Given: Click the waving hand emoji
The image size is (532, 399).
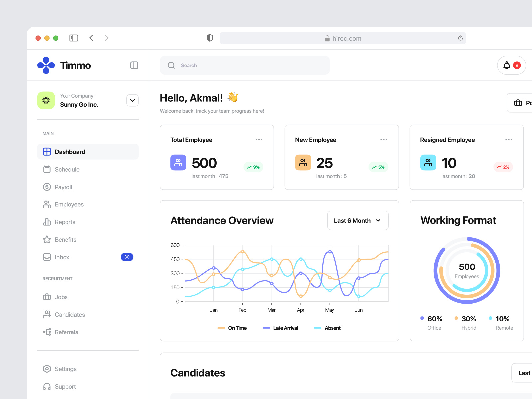Looking at the screenshot, I should (x=233, y=97).
